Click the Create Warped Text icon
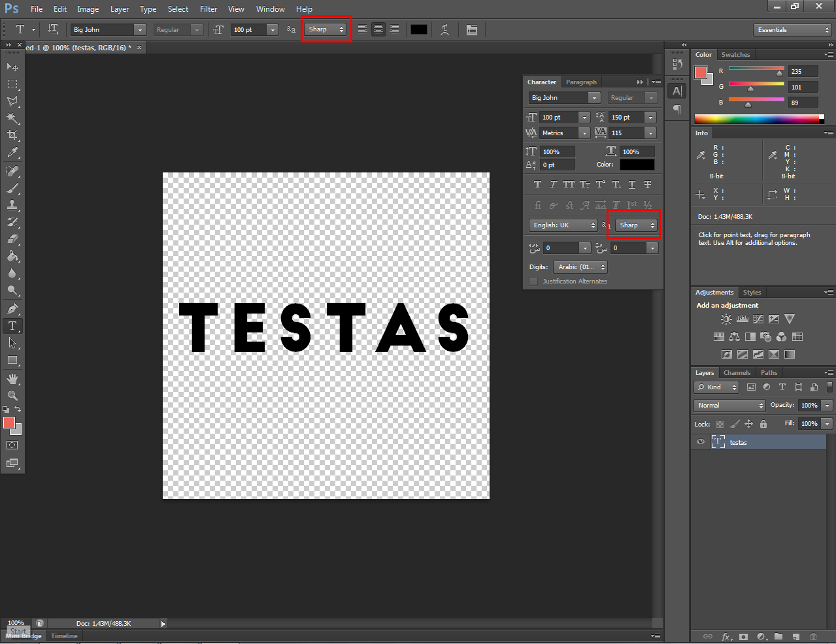 pos(444,29)
